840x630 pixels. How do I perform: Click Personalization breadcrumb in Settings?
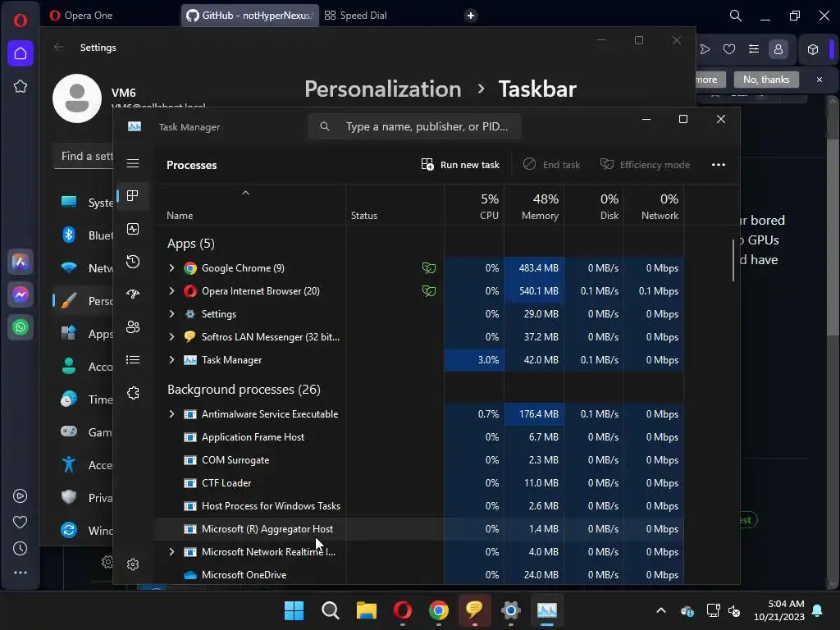[382, 89]
